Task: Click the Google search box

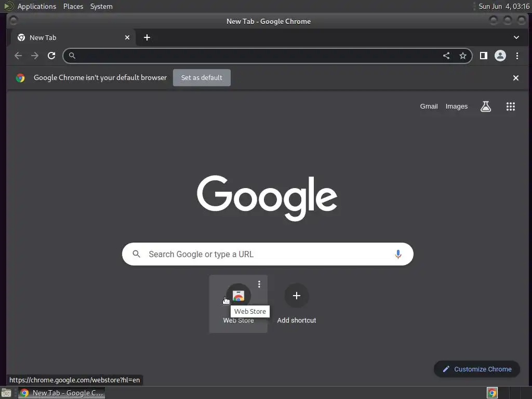Action: (268, 254)
